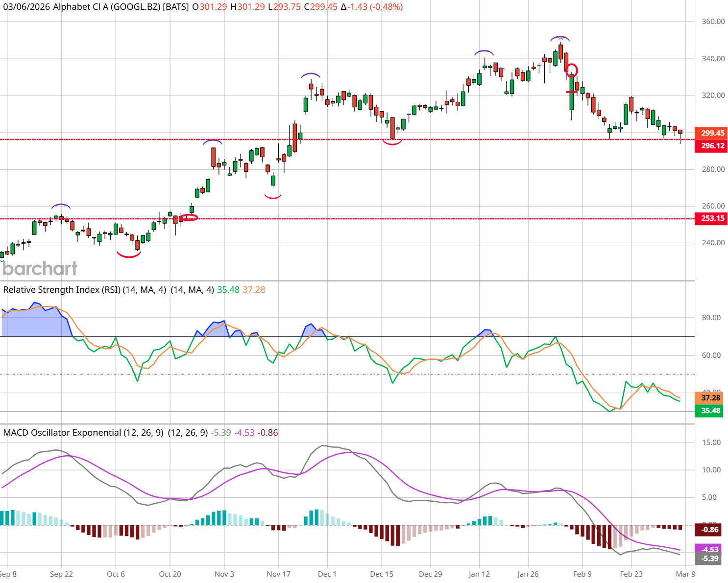The width and height of the screenshot is (728, 583).
Task: Click the red 296.12 price level tag
Action: coord(711,146)
